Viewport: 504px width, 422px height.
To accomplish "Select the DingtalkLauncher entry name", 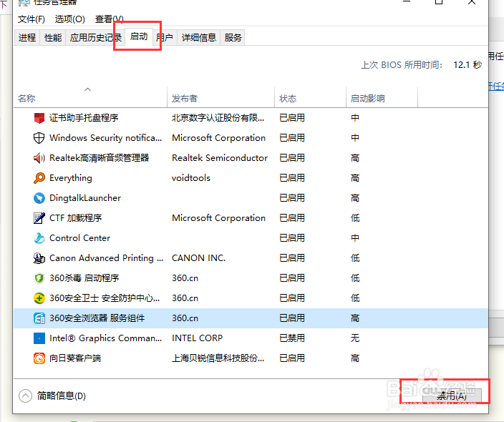I will [85, 198].
